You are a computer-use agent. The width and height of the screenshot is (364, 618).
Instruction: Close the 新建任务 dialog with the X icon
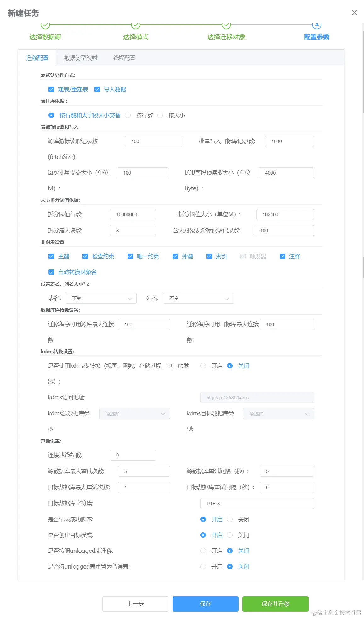click(x=354, y=13)
